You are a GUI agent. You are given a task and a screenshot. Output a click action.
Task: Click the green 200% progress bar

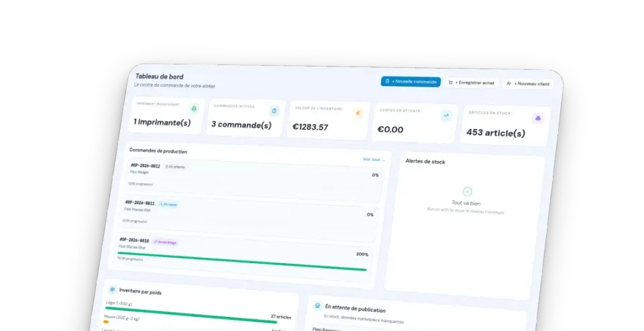[x=242, y=262]
